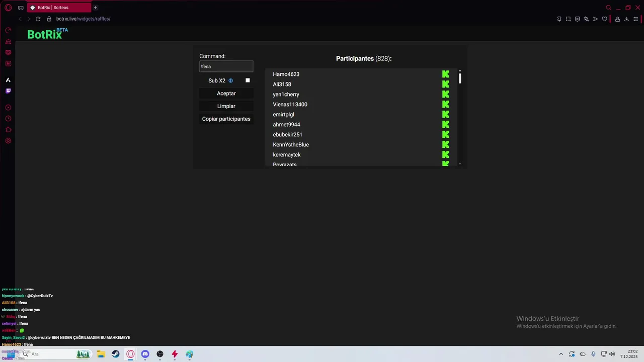Viewport: 644px width, 362px height.
Task: Select participant Ali3158
Action: point(282,84)
